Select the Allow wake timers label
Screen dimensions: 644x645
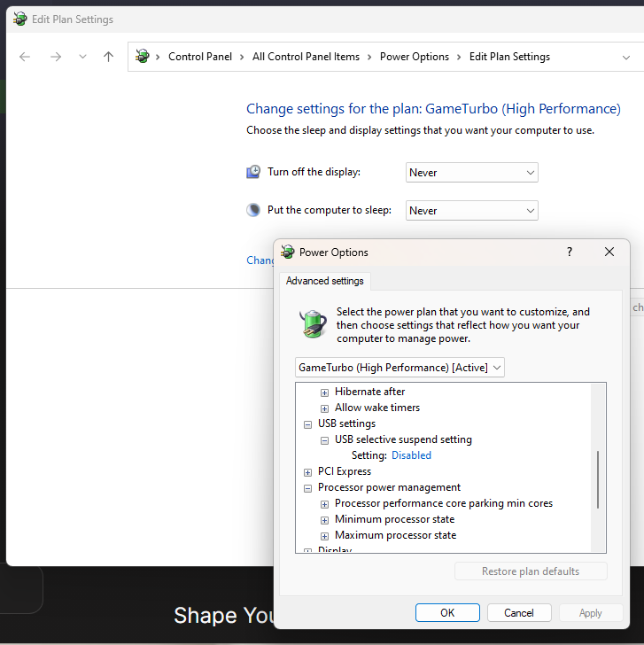[x=377, y=408]
